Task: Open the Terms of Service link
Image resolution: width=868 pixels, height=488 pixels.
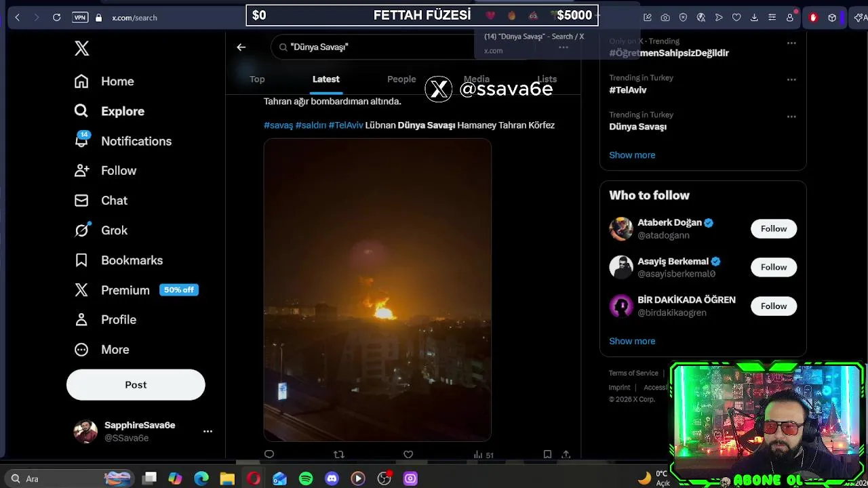Action: (633, 373)
